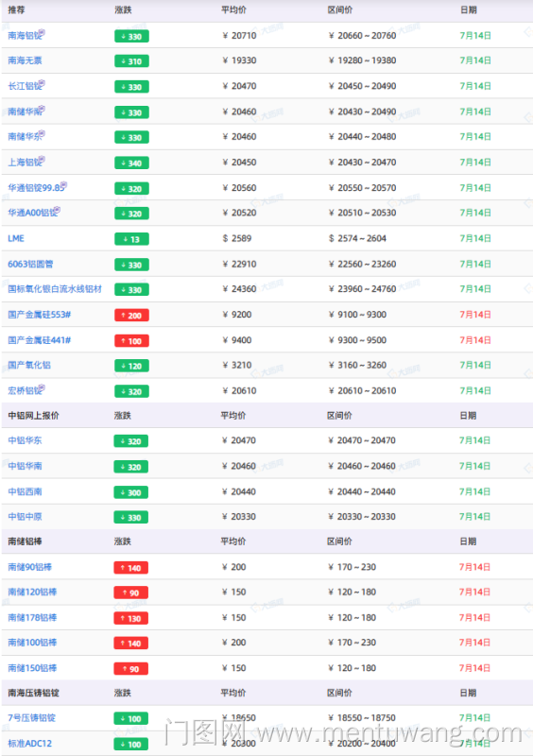Open the 中铝西南 link
This screenshot has width=533, height=756.
pos(25,491)
